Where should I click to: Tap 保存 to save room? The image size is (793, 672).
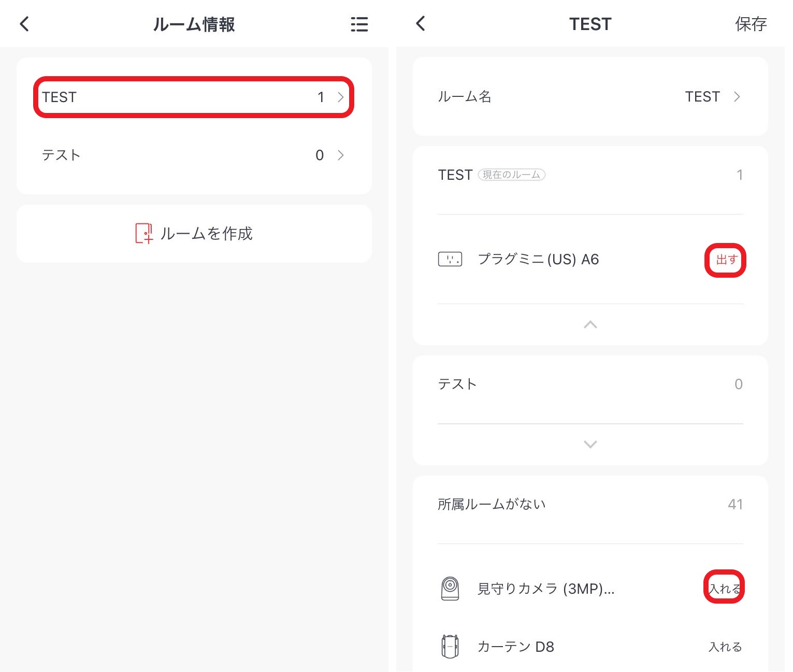click(751, 24)
